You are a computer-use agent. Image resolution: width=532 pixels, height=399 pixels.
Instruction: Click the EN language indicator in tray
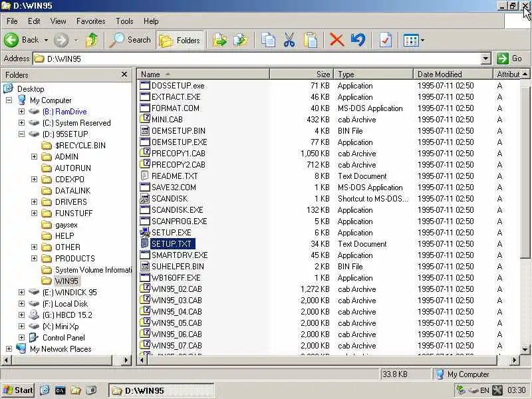point(485,390)
